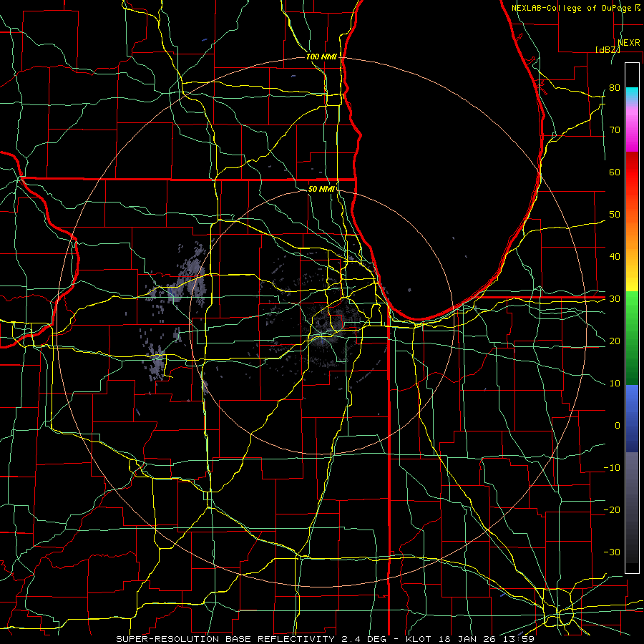Select the 70 dBZ scale label

[x=615, y=130]
